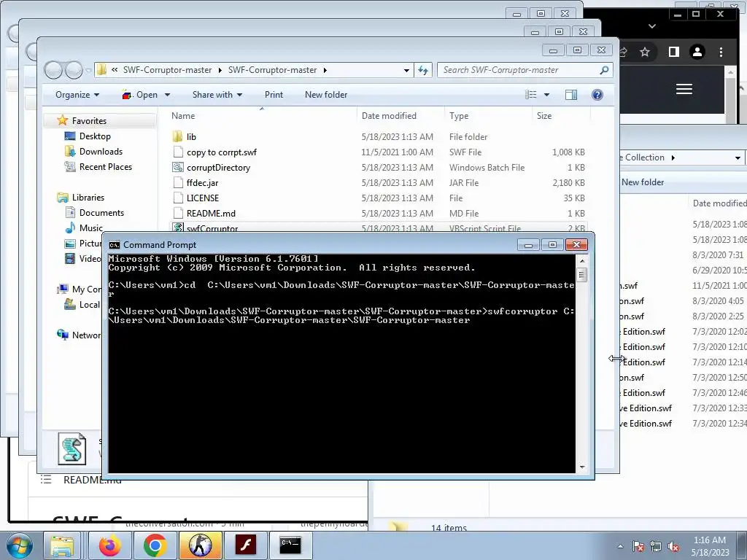Click the taskbar clock showing 1:16 AM
747x560 pixels.
pos(710,546)
